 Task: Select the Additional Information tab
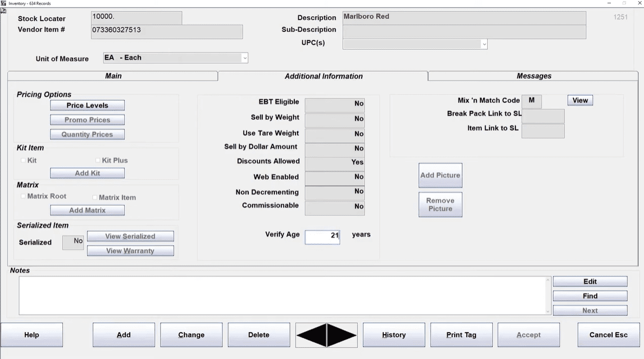click(323, 76)
